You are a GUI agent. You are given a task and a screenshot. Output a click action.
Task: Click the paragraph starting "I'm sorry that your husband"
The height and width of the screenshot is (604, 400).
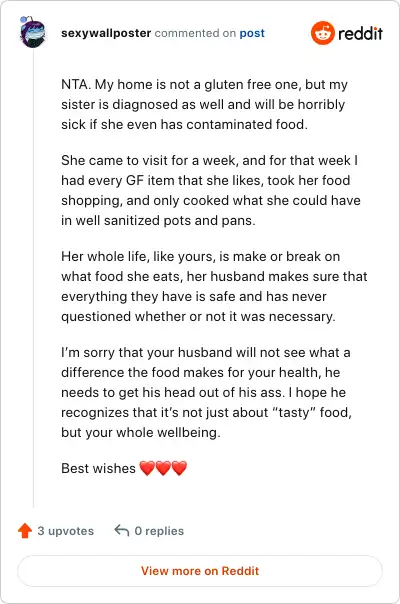click(x=206, y=392)
